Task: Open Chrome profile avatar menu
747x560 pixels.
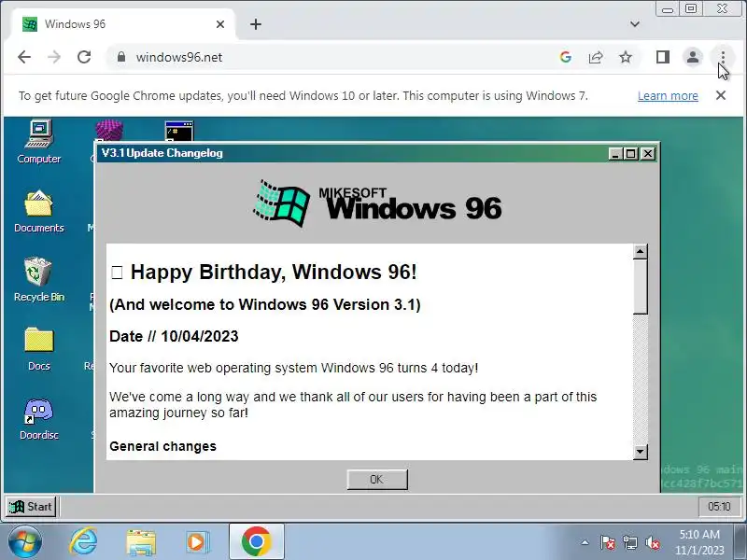Action: coord(693,57)
